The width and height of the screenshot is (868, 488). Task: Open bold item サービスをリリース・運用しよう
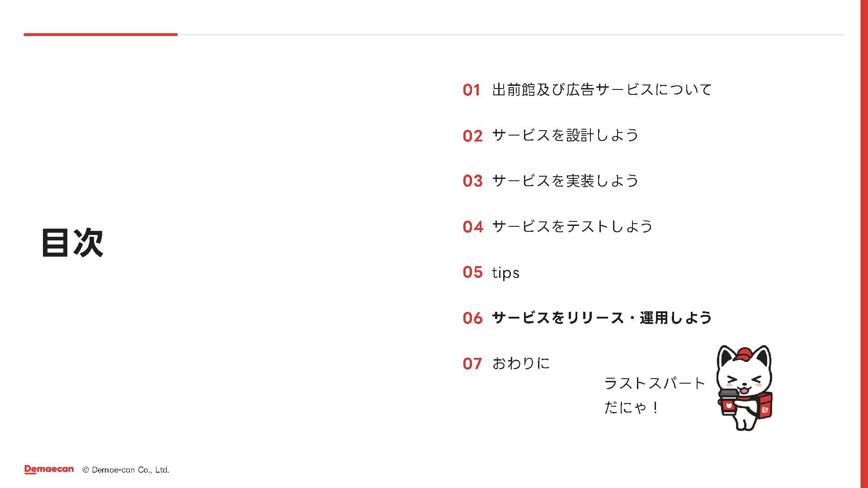point(602,318)
